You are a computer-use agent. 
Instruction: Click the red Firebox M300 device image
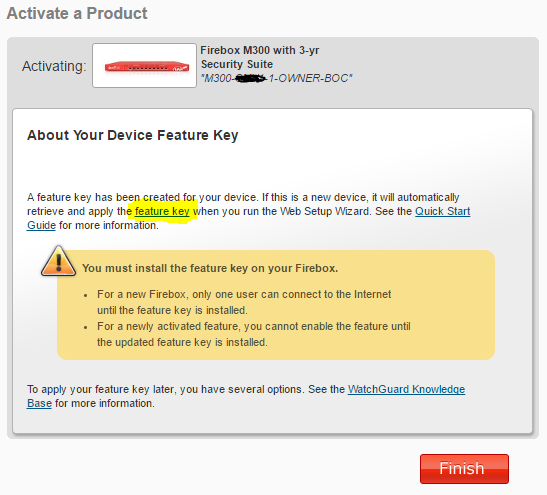(x=147, y=67)
